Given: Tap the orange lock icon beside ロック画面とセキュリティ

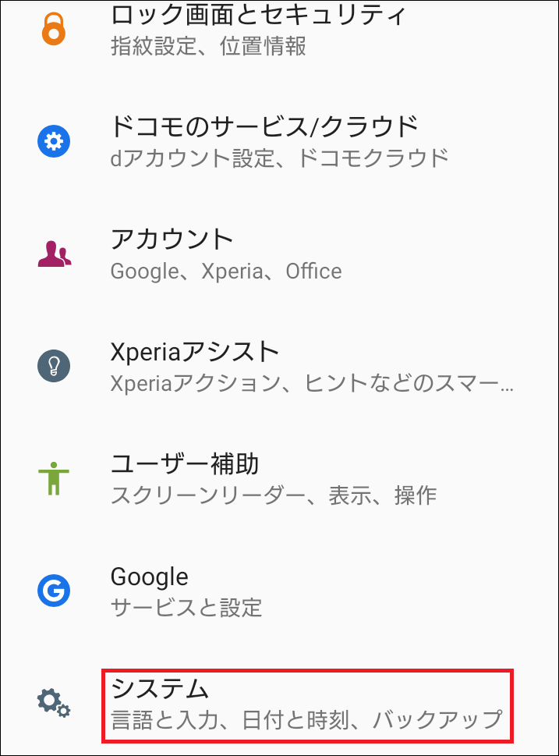Looking at the screenshot, I should (53, 30).
